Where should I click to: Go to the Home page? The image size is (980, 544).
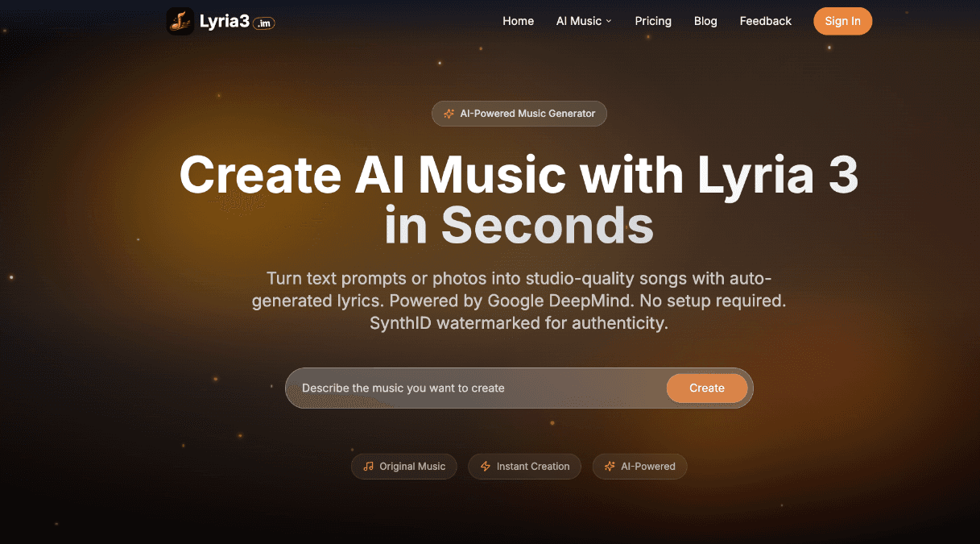click(x=519, y=21)
